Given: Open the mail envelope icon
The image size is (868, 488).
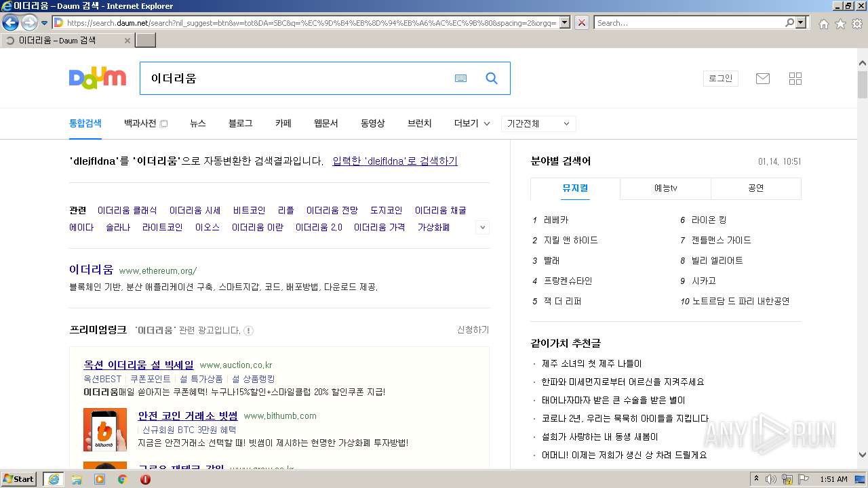Looking at the screenshot, I should pos(763,79).
